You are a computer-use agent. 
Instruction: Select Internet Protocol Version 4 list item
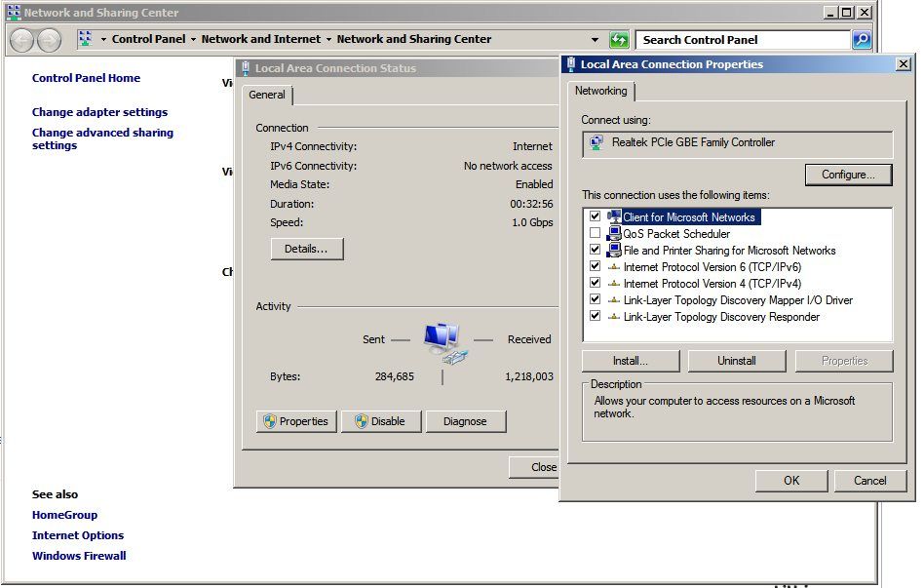(x=712, y=284)
